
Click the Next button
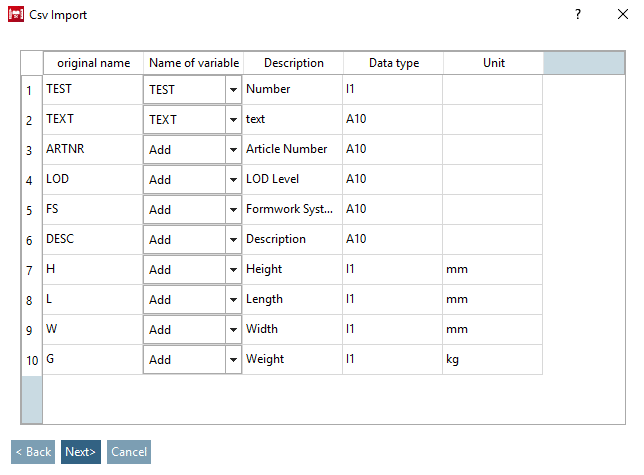click(x=80, y=452)
